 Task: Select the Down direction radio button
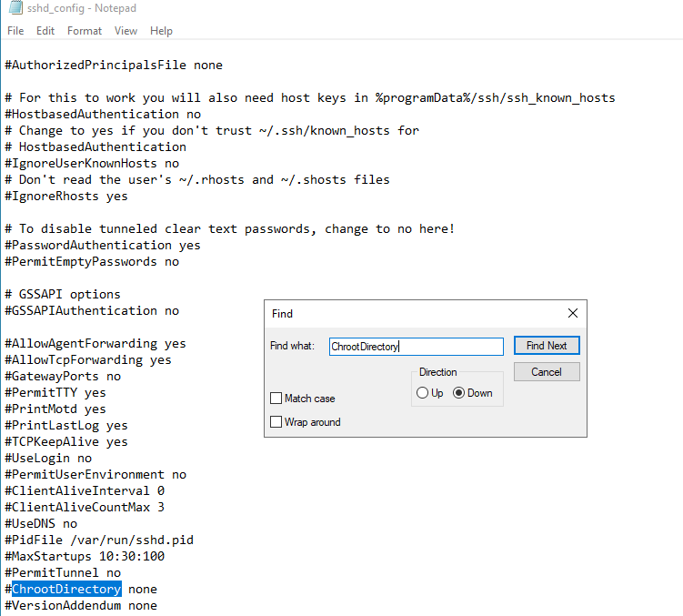point(458,393)
